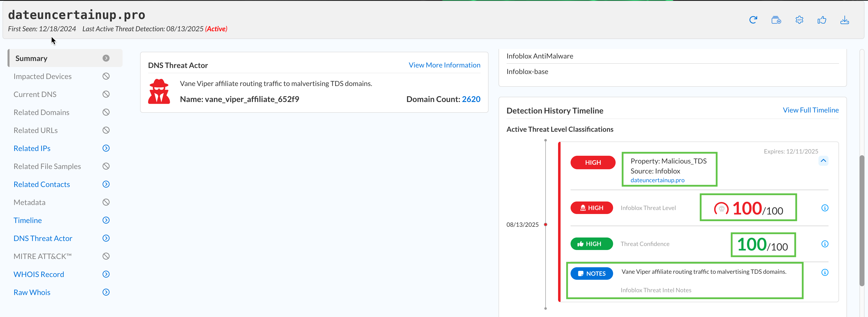Click info icon beside Infoblox Threat Level

tap(824, 208)
